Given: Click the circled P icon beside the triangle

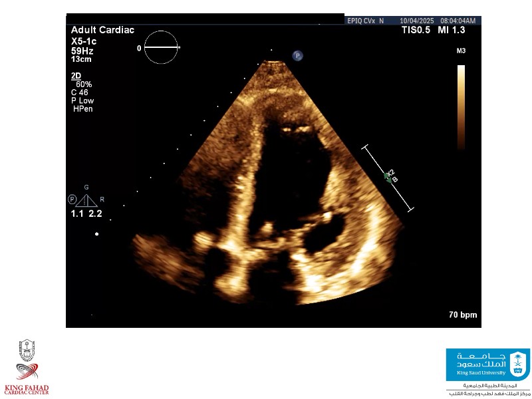Looking at the screenshot, I should coord(72,199).
